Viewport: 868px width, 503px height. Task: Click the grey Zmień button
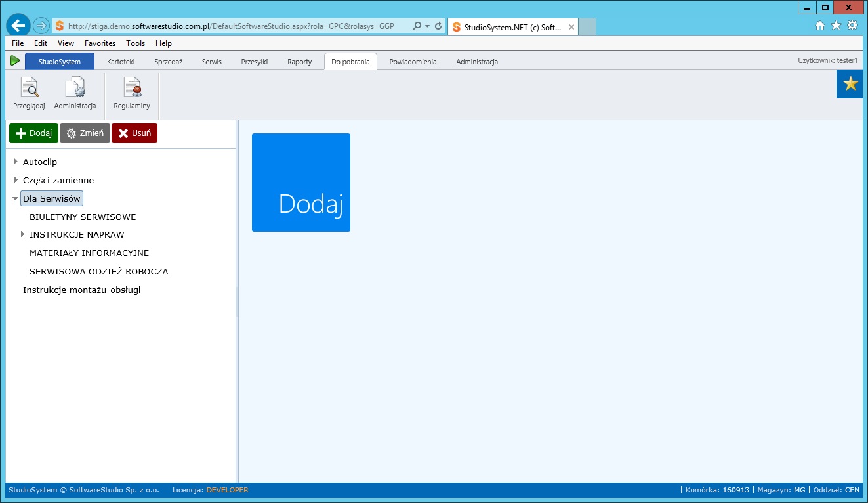(x=85, y=133)
